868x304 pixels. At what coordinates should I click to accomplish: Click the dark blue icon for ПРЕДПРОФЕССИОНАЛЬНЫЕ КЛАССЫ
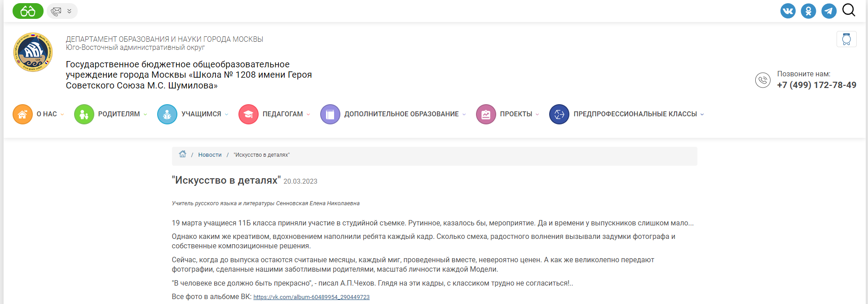coord(559,114)
